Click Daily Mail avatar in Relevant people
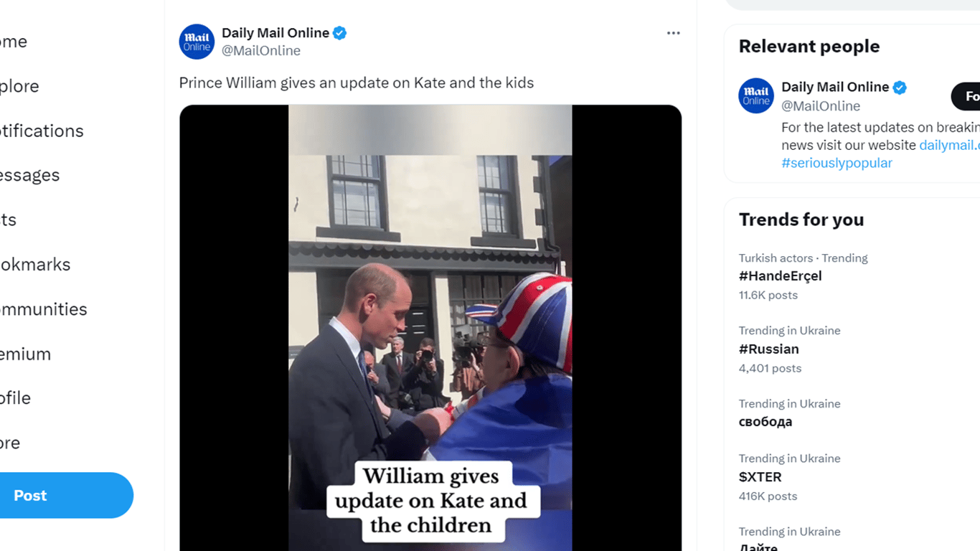 pyautogui.click(x=756, y=96)
